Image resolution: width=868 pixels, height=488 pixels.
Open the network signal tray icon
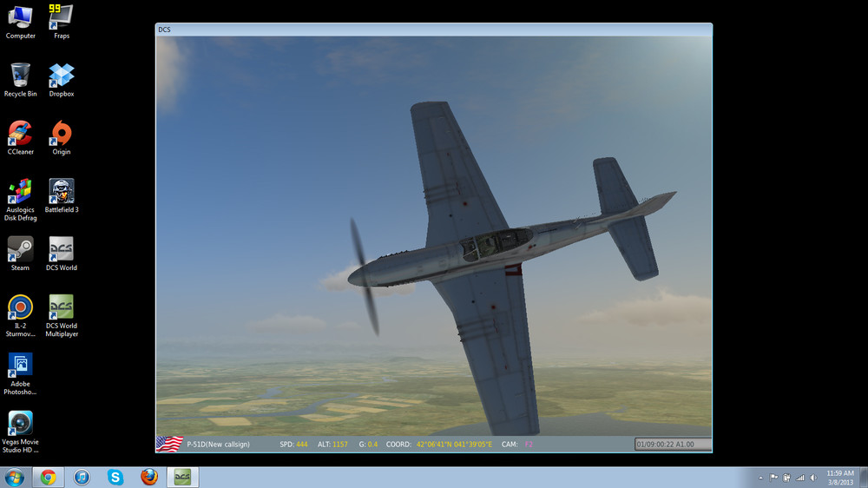click(800, 478)
